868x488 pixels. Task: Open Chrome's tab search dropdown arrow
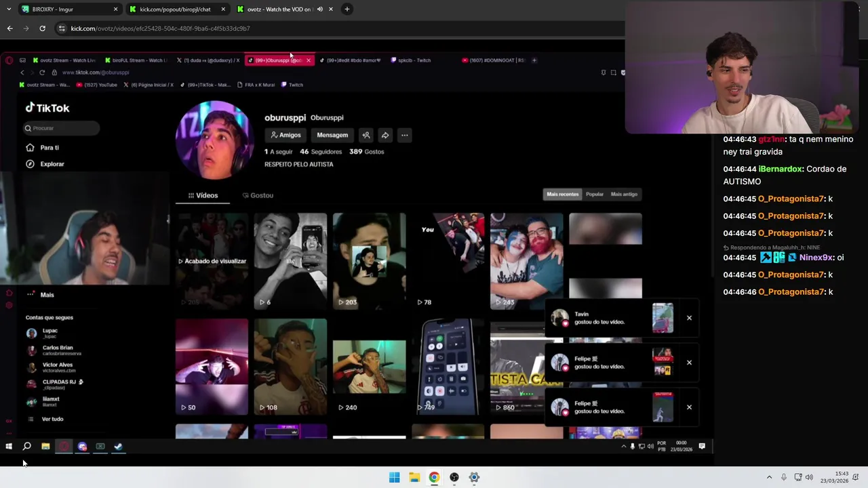tap(9, 9)
